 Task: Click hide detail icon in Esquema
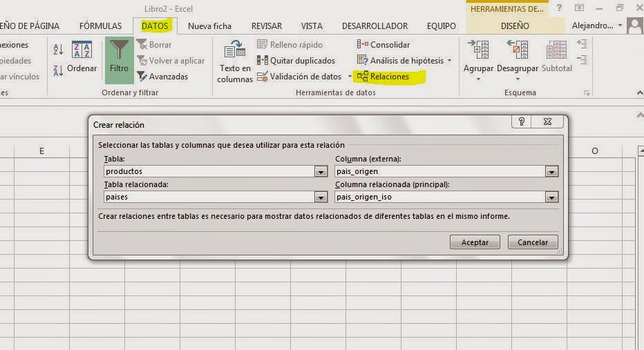tap(582, 60)
